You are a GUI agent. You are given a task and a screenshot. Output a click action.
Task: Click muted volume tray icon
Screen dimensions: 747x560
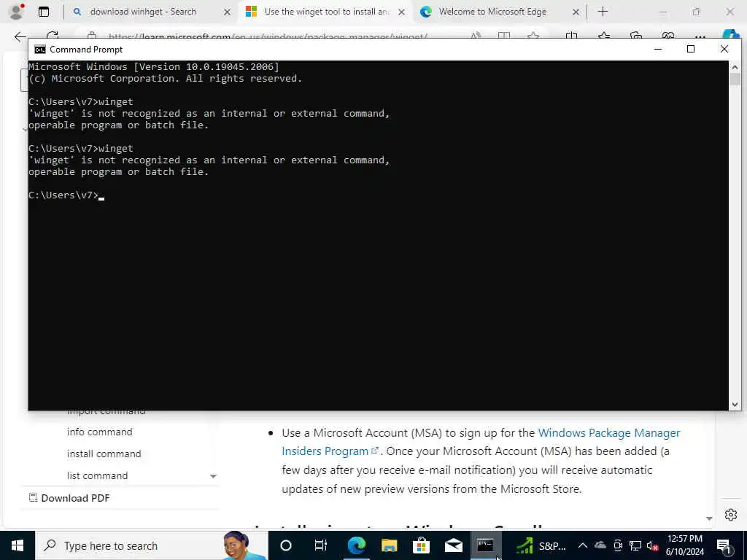coord(652,545)
